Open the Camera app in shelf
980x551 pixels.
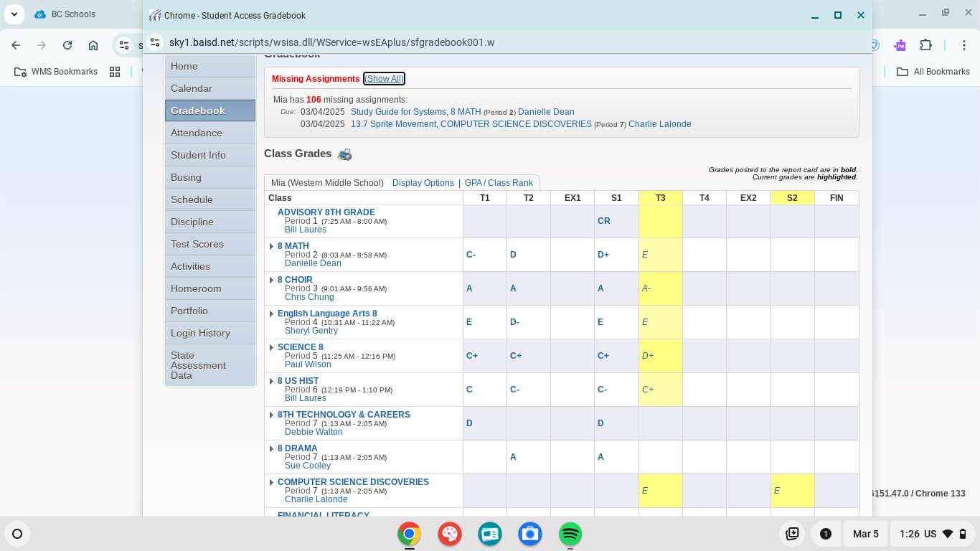(530, 534)
